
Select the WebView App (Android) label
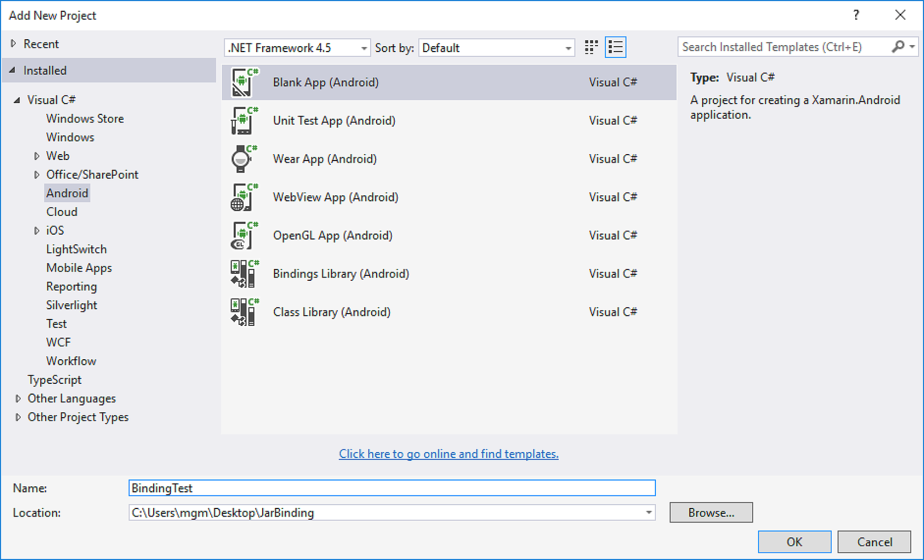(335, 197)
